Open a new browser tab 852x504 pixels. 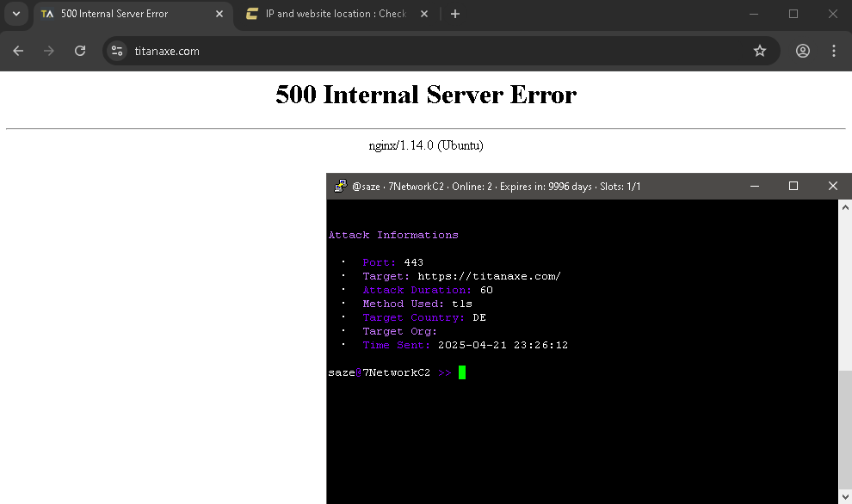click(455, 14)
